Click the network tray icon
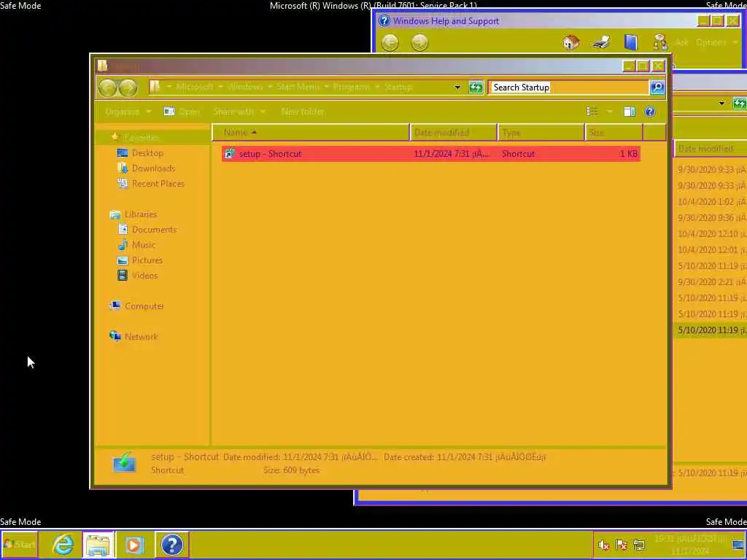The width and height of the screenshot is (747, 560). tap(639, 545)
